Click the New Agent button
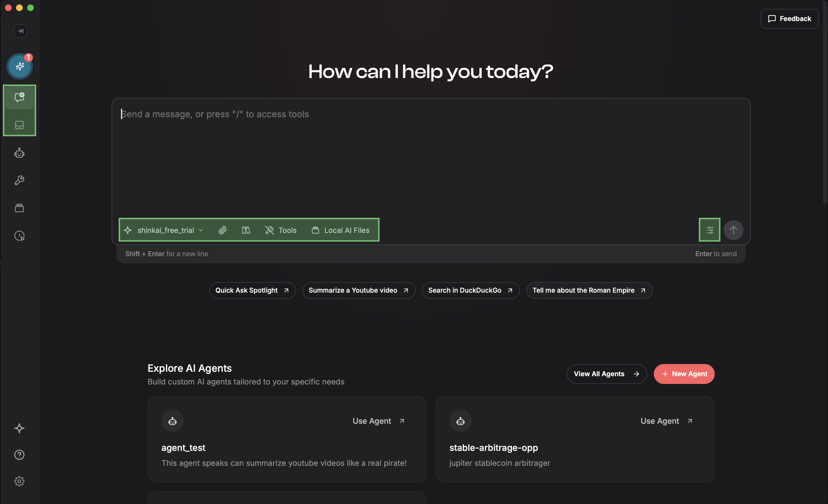Screen dimensions: 828x504 tap(684, 374)
